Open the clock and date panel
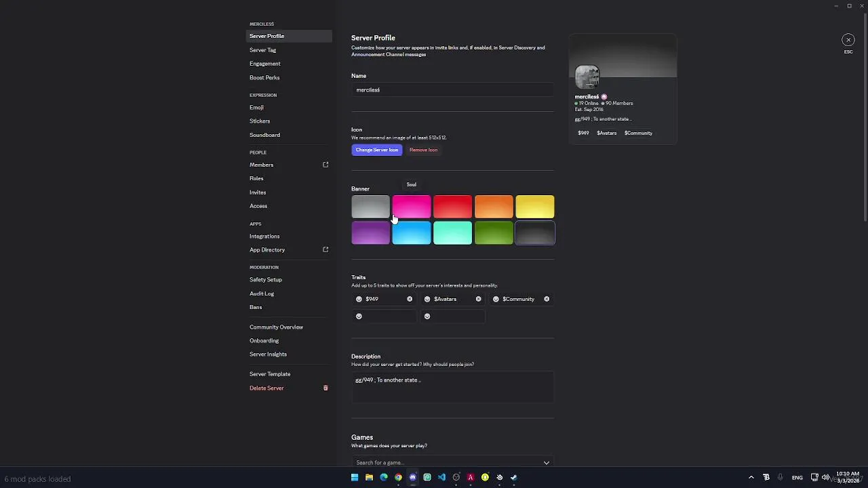The image size is (868, 488). coord(848,477)
